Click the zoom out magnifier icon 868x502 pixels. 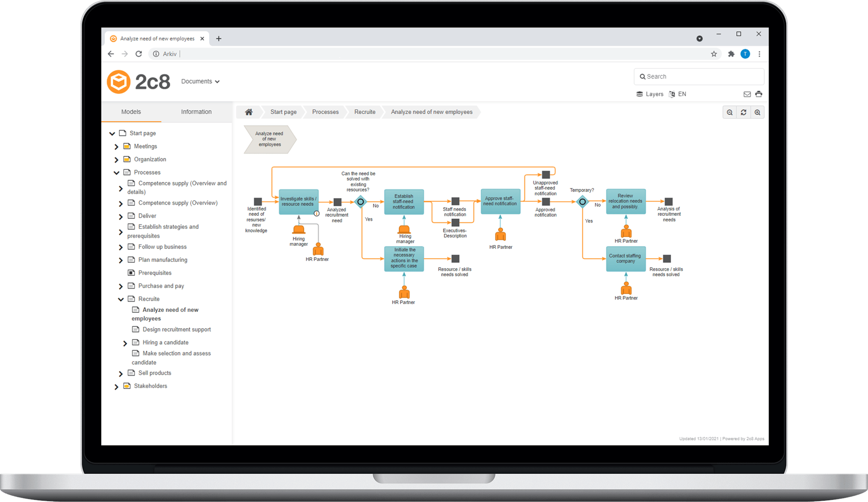730,112
